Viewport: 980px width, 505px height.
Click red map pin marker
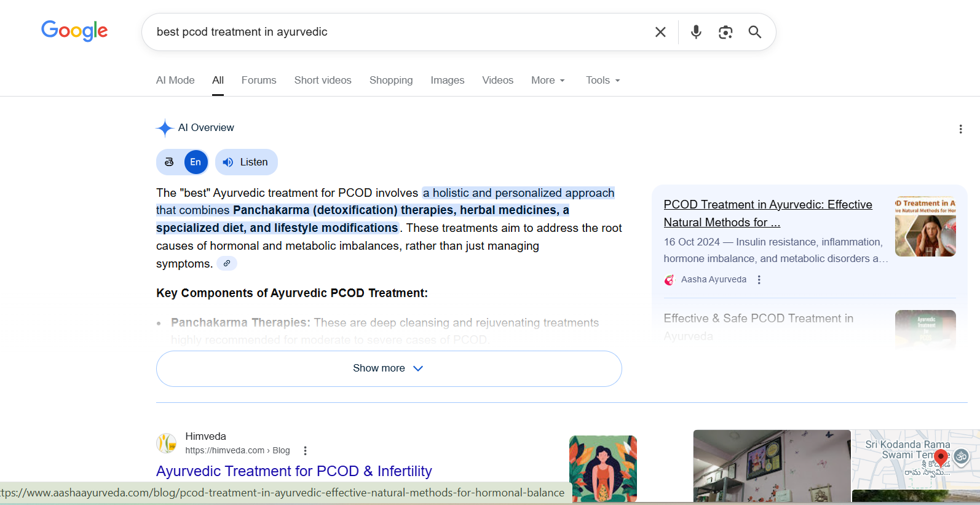point(941,459)
